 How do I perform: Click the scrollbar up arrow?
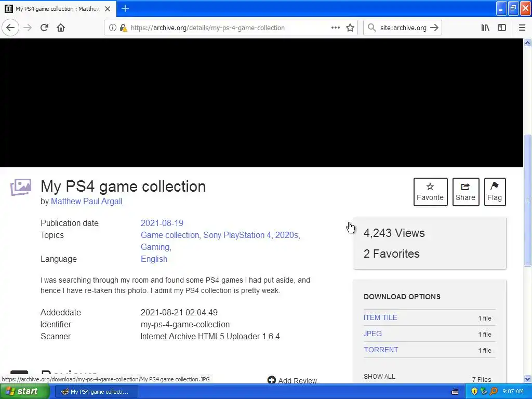(528, 43)
